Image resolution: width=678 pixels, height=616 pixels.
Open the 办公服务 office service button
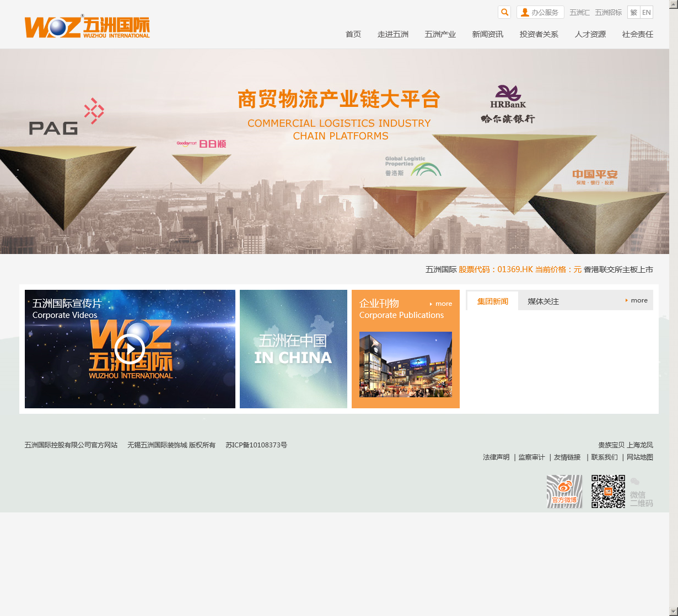tap(540, 12)
